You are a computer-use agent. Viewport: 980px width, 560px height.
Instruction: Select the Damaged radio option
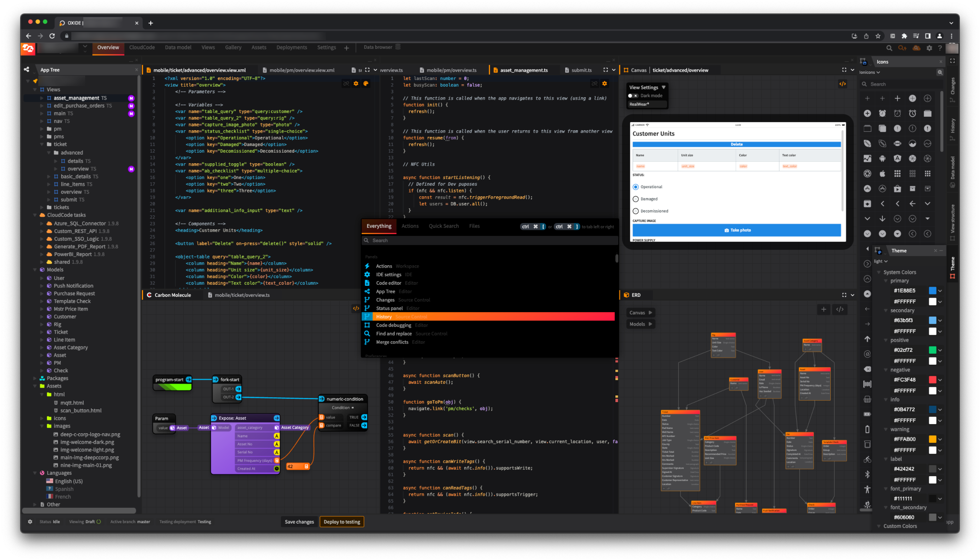(x=635, y=199)
